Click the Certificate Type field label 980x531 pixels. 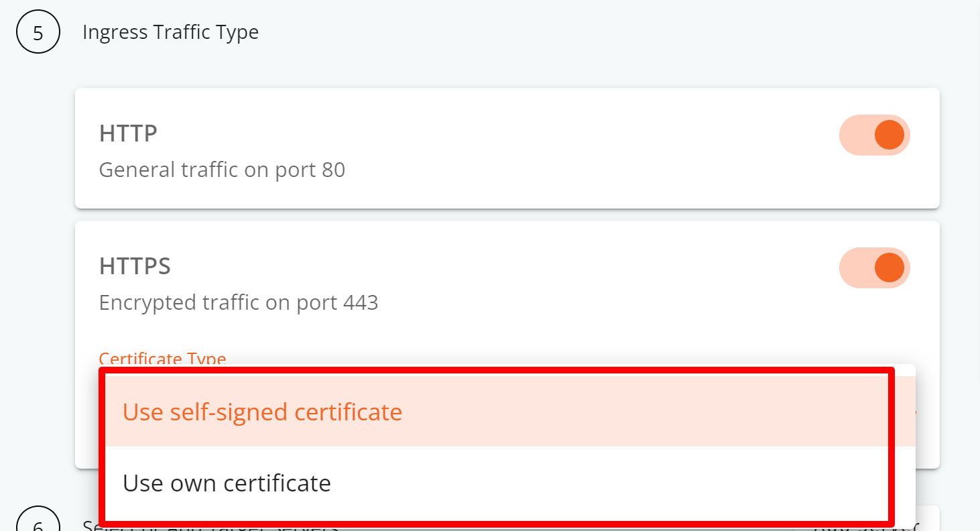point(162,359)
